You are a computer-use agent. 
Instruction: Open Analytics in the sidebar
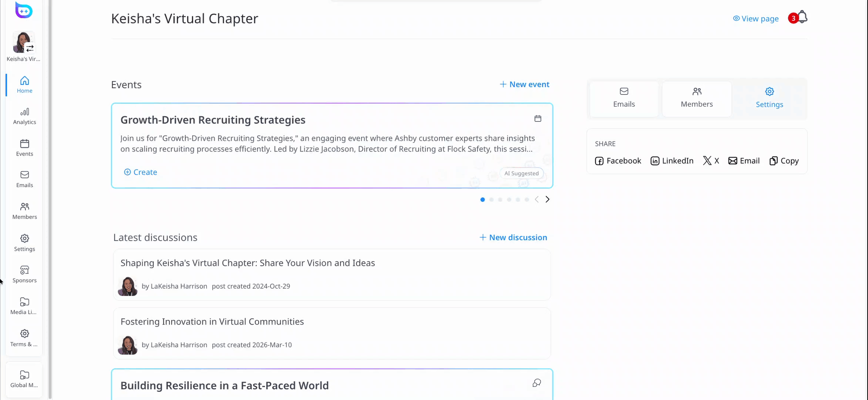point(24,117)
